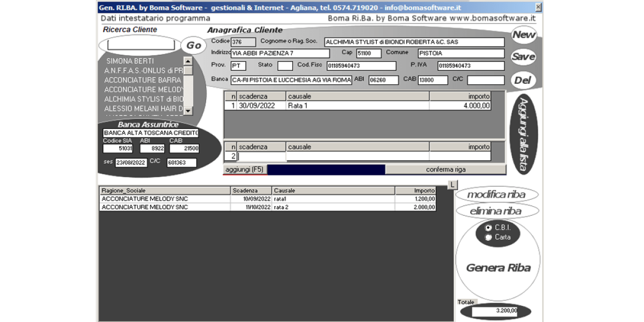Click the vertical 'Aggiungi alla lista' oval
The height and width of the screenshot is (322, 644).
pyautogui.click(x=524, y=134)
